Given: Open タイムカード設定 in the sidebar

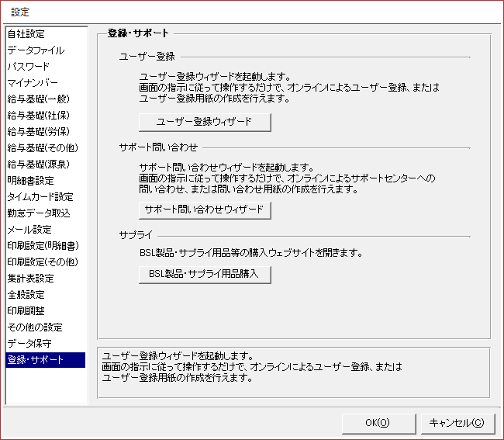Looking at the screenshot, I should 40,197.
